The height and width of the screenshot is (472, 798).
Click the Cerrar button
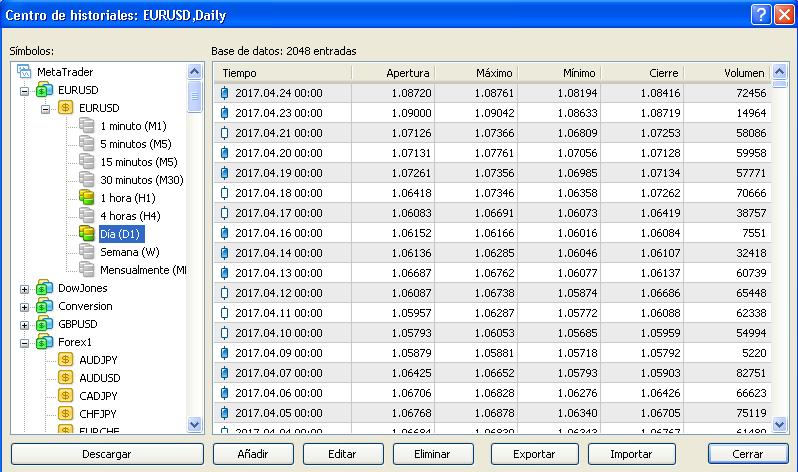748,454
